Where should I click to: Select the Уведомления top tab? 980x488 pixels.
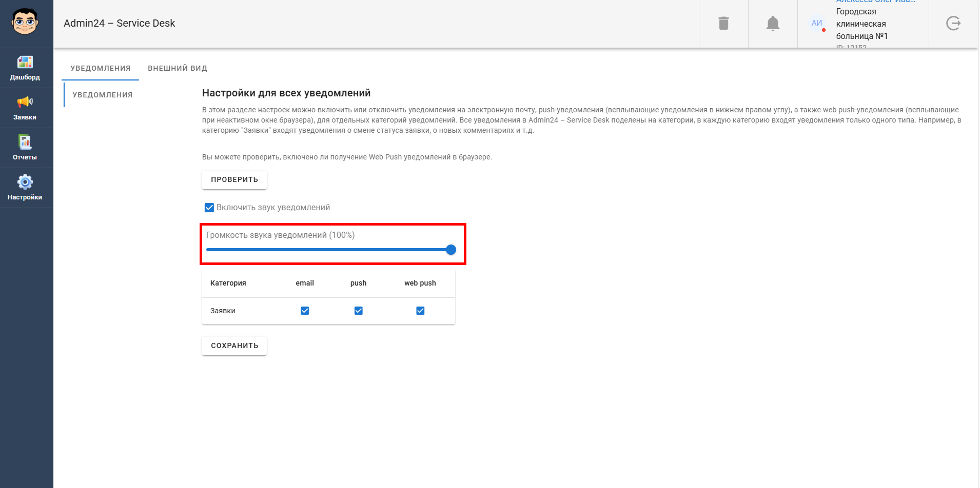[101, 68]
